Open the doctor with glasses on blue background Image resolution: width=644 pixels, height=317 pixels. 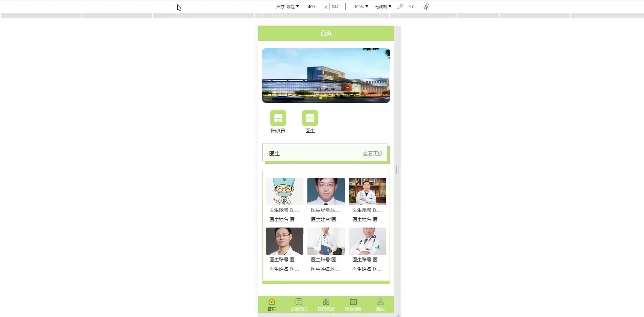pyautogui.click(x=326, y=191)
